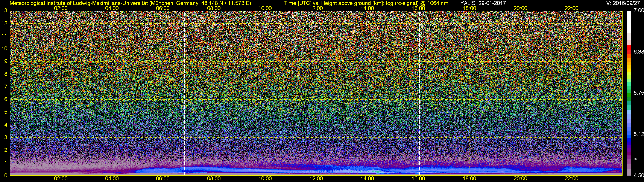Screen dimensions: 644x182
Task: Choose the 16:00 tick label above the plot
Action: 418,8
